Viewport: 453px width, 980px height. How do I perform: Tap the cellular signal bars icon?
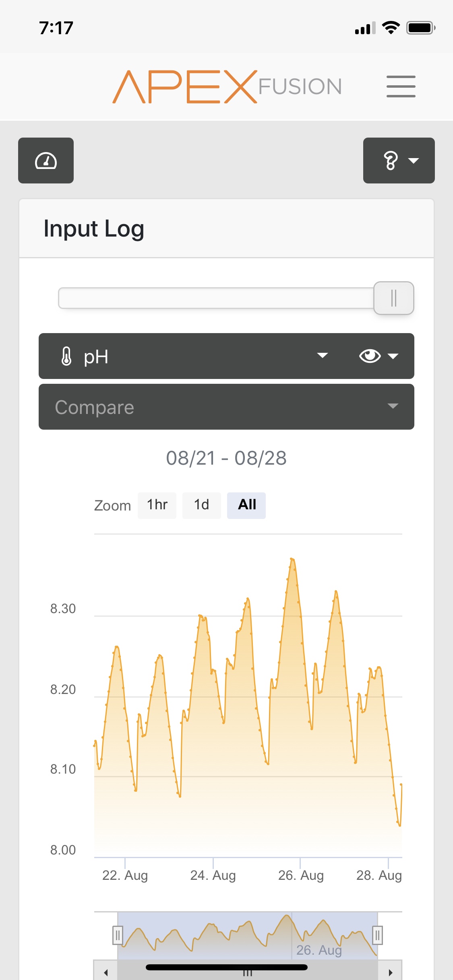[365, 28]
